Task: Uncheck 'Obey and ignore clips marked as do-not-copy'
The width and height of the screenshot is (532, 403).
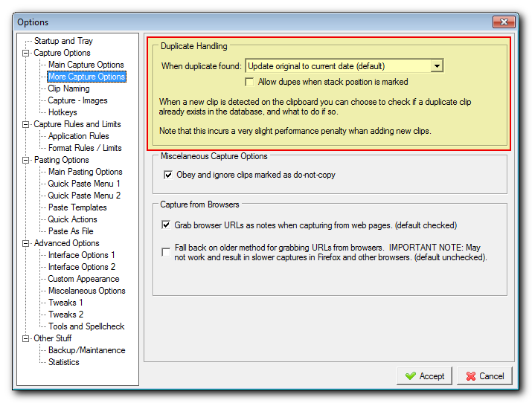Action: tap(167, 175)
